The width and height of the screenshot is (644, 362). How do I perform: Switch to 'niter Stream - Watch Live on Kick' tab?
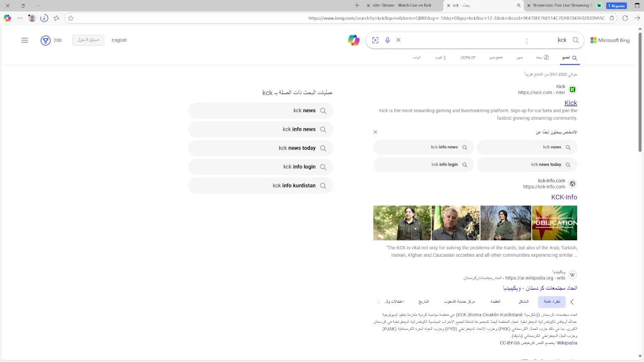tap(401, 6)
